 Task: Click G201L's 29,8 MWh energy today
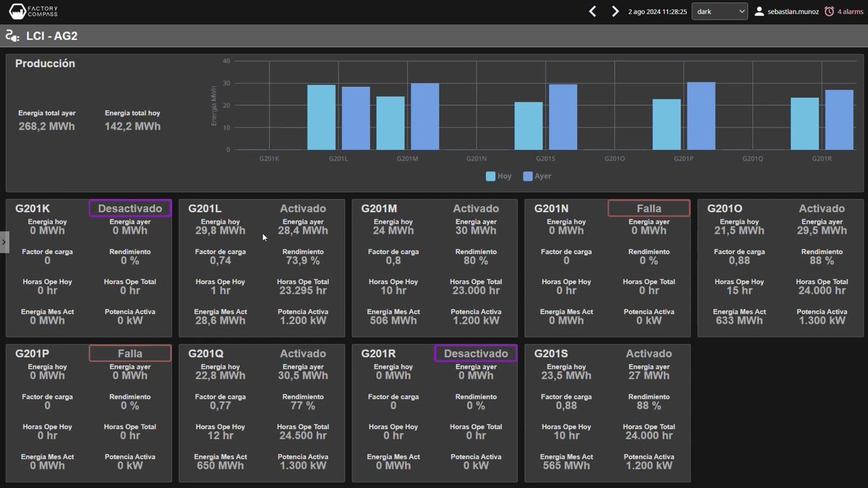pyautogui.click(x=220, y=231)
